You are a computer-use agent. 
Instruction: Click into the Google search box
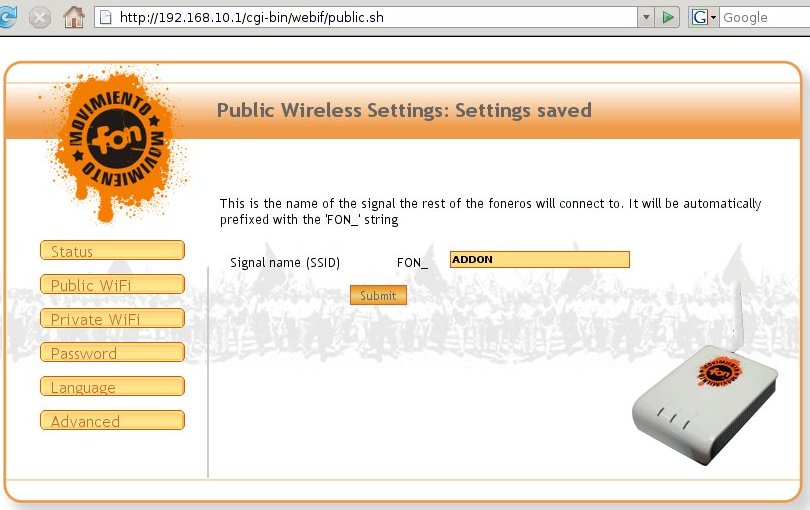coord(765,18)
